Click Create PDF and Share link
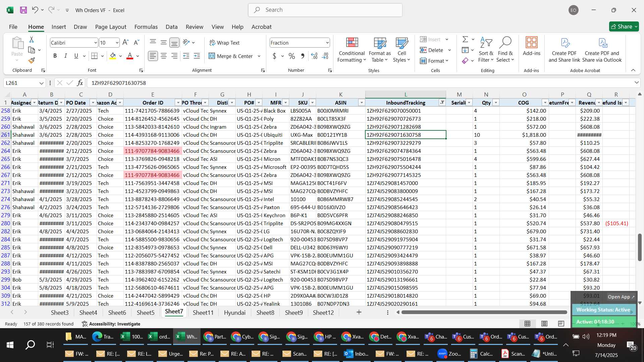This screenshot has width=644, height=362. [564, 50]
